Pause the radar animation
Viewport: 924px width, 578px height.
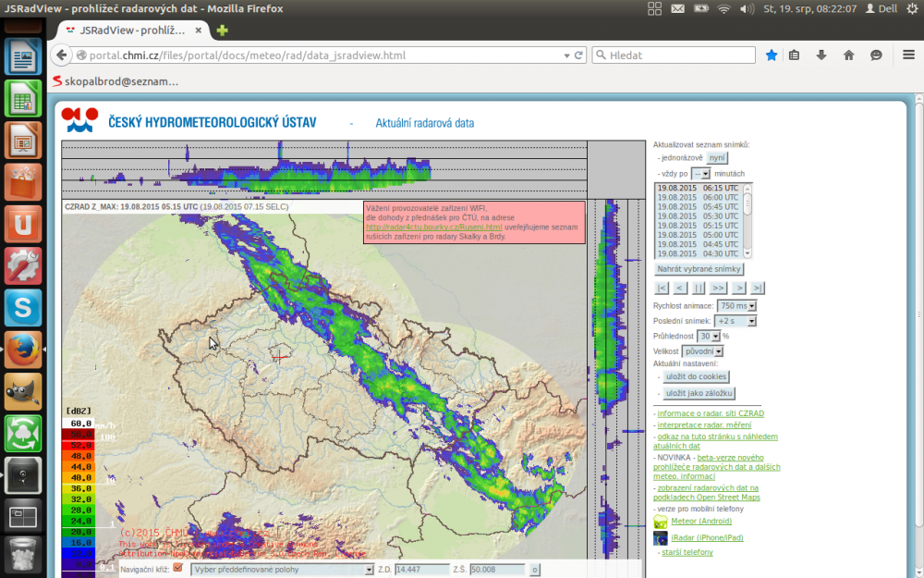pyautogui.click(x=699, y=288)
